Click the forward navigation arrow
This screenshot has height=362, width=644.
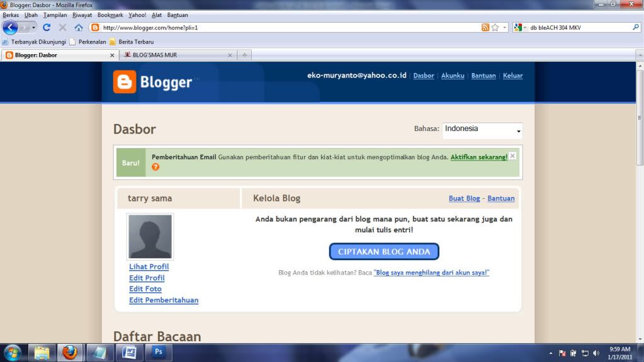coord(24,28)
